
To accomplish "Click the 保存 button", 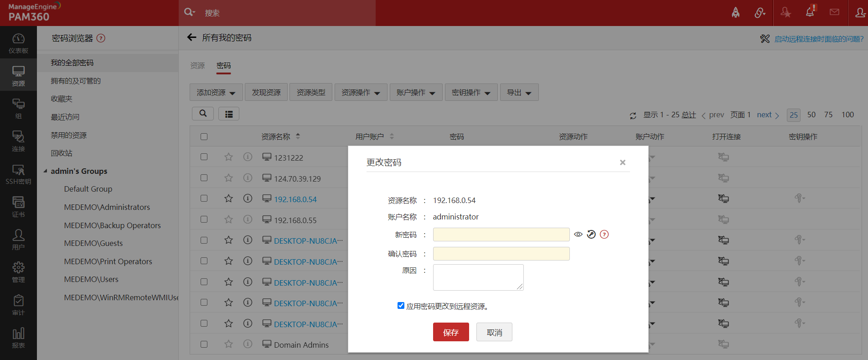I will (451, 332).
